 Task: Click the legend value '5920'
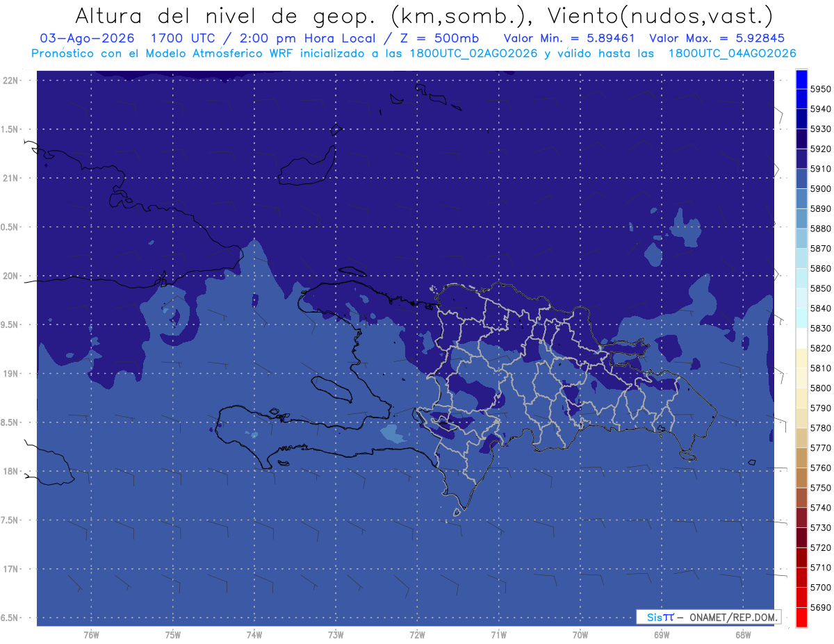pos(821,149)
